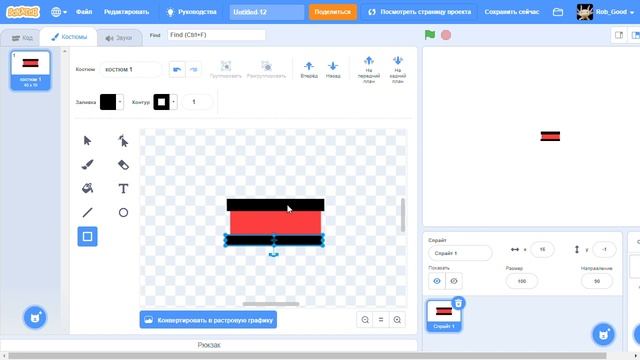640x360 pixels.
Task: Click the sprite size field
Action: [x=522, y=281]
